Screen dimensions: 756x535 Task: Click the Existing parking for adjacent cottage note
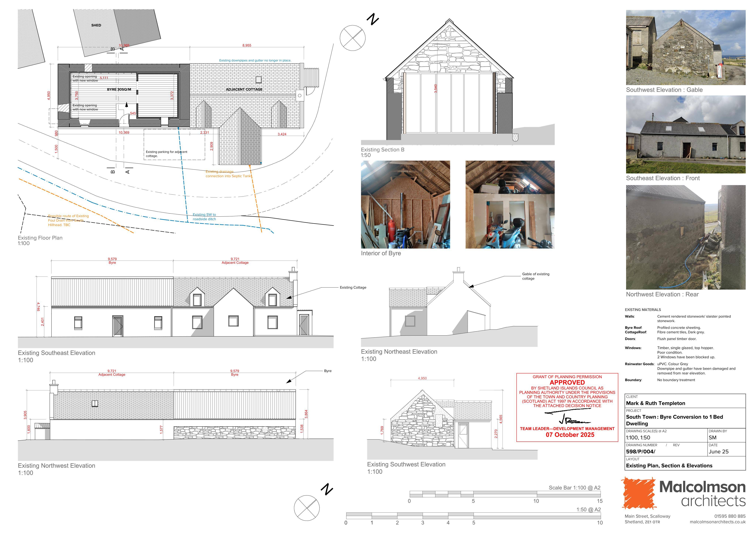pos(167,154)
